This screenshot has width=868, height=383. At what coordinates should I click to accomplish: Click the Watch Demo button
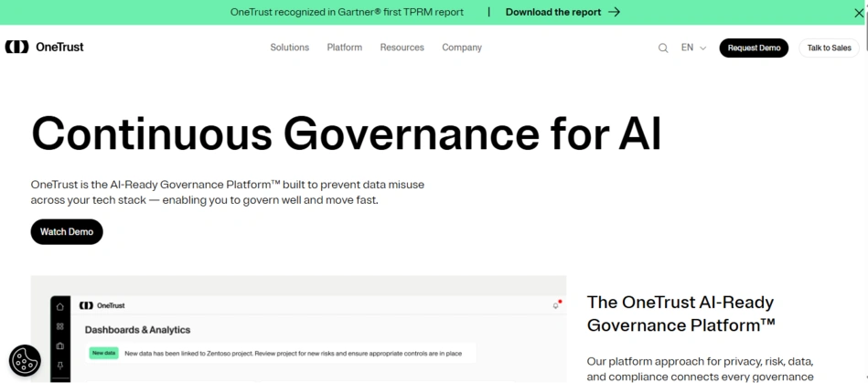click(67, 232)
